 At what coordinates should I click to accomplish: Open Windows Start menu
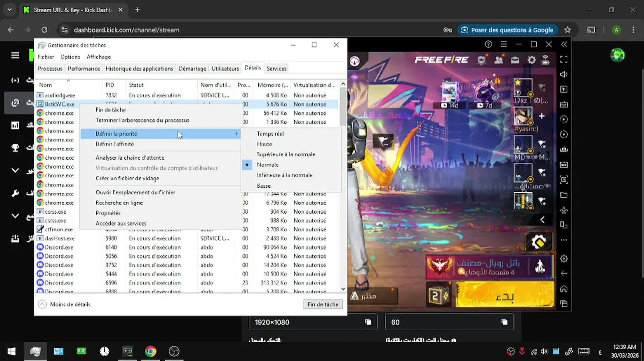[x=11, y=351]
